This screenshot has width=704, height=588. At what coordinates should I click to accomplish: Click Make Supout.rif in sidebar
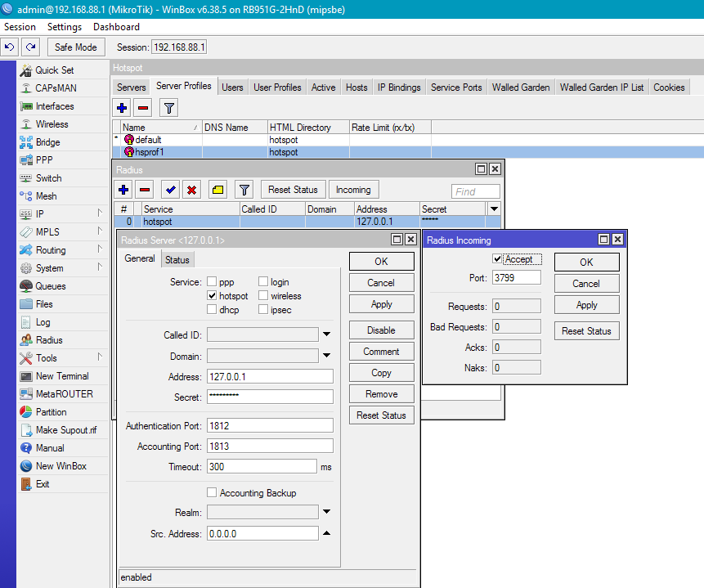click(x=66, y=430)
